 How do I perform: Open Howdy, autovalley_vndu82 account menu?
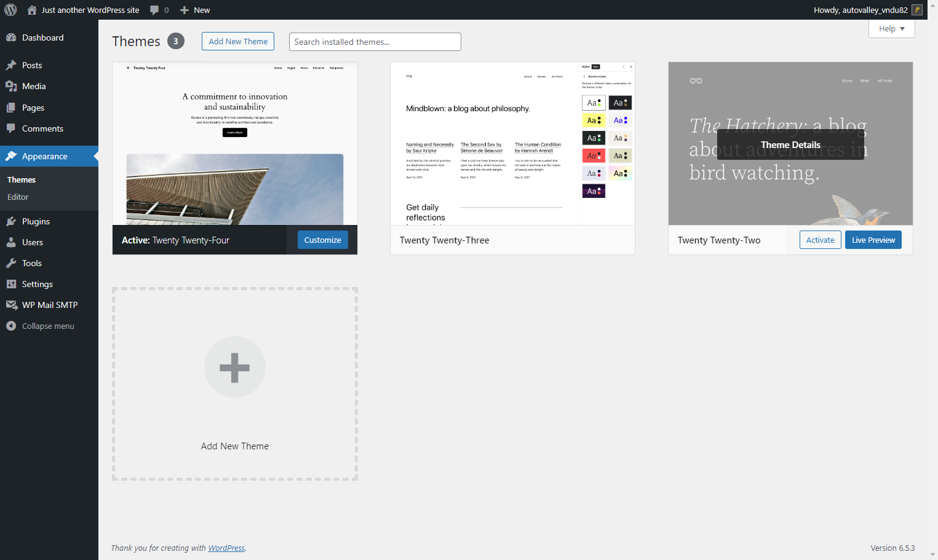(x=868, y=10)
